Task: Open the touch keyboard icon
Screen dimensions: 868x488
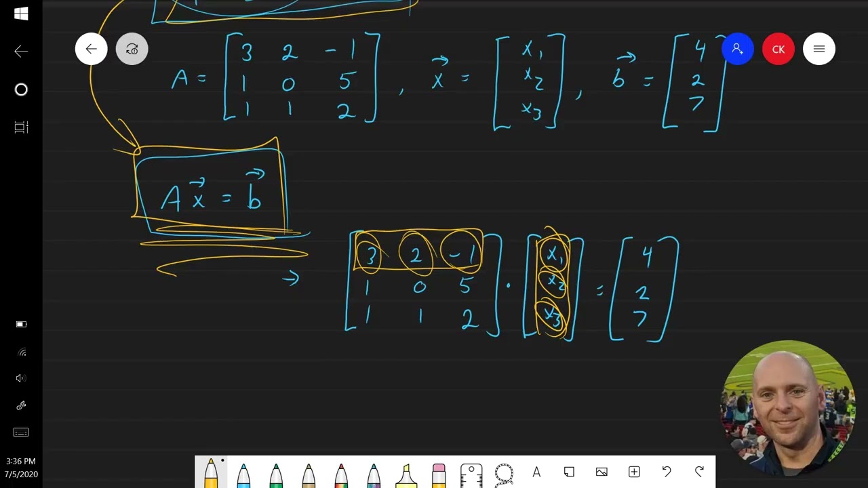Action: [21, 432]
